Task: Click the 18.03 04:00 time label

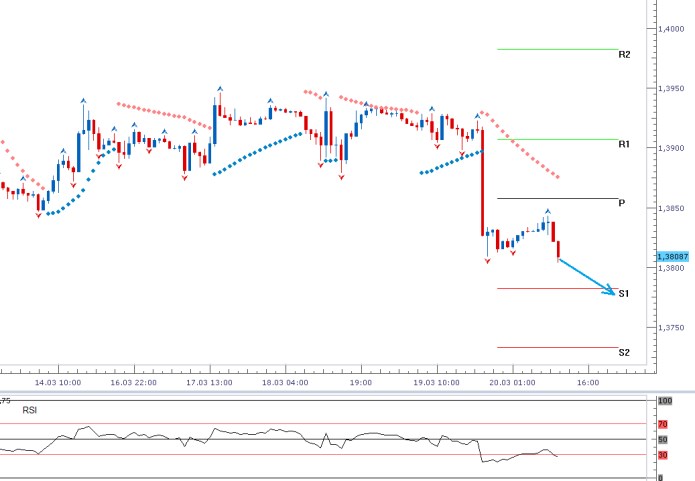Action: pyautogui.click(x=285, y=383)
